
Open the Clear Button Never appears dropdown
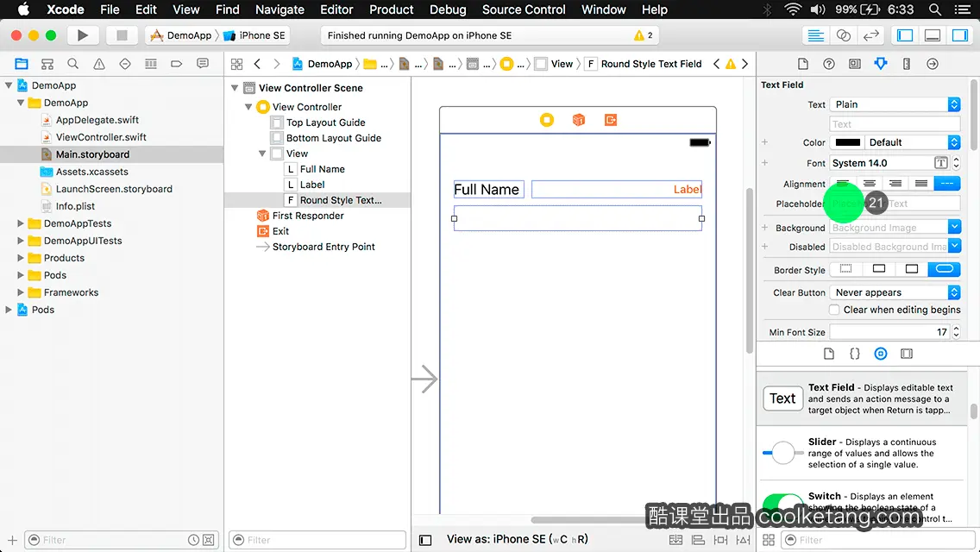(895, 292)
